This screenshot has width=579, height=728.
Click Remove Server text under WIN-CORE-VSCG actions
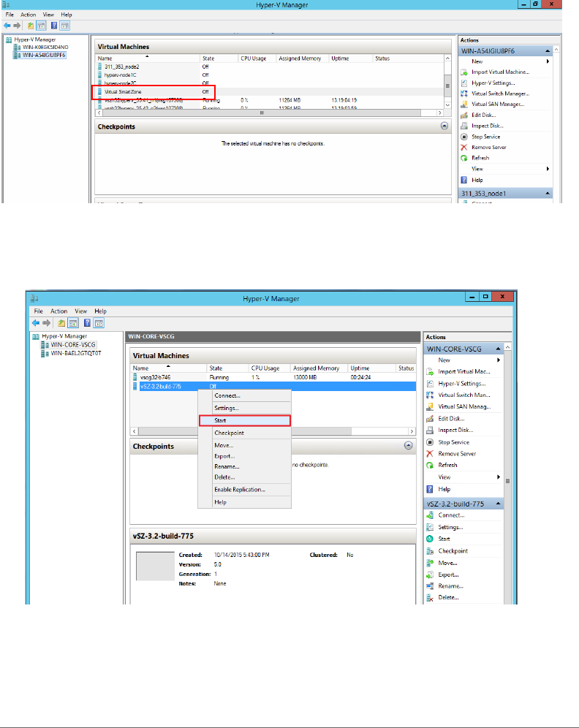457,454
